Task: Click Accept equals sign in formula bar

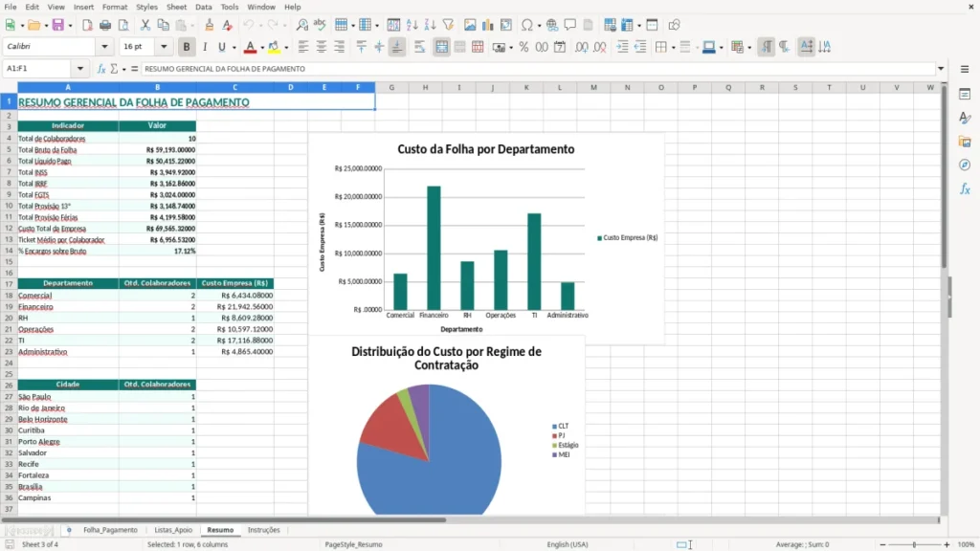Action: click(134, 69)
